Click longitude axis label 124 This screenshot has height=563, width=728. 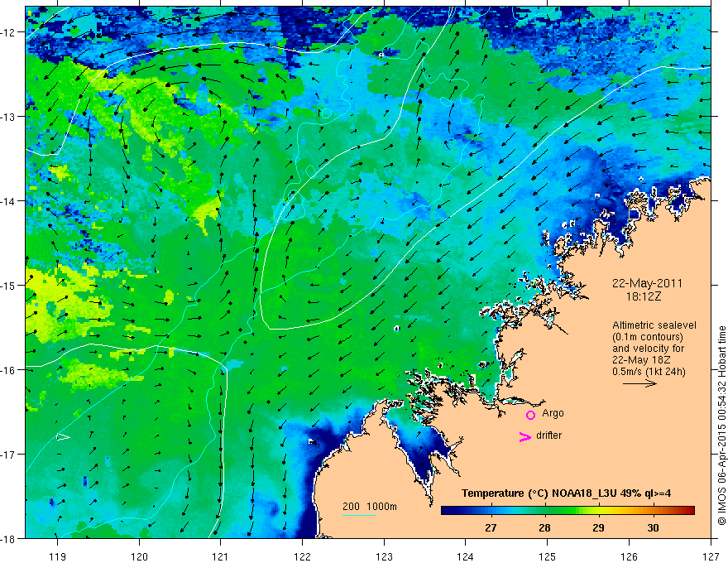(x=466, y=556)
